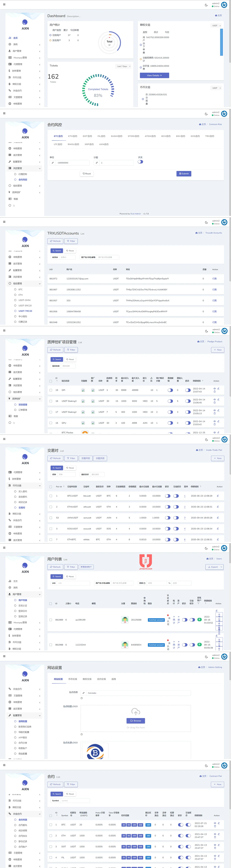Open the USDT dropdown in the 币币交易 panel
The height and width of the screenshot is (868, 231).
tap(216, 88)
